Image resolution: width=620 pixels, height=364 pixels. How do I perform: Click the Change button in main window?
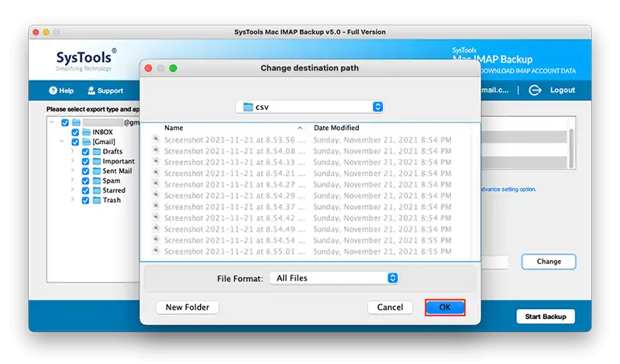(549, 262)
